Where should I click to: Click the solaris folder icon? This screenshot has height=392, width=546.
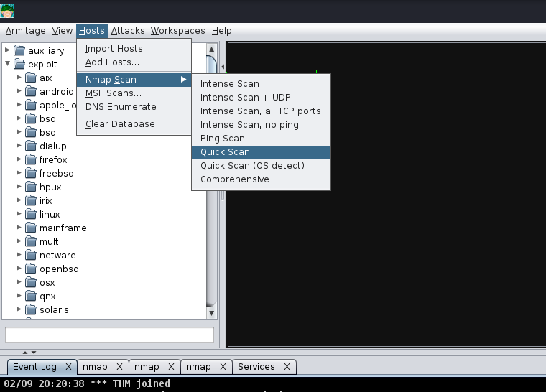(31, 309)
